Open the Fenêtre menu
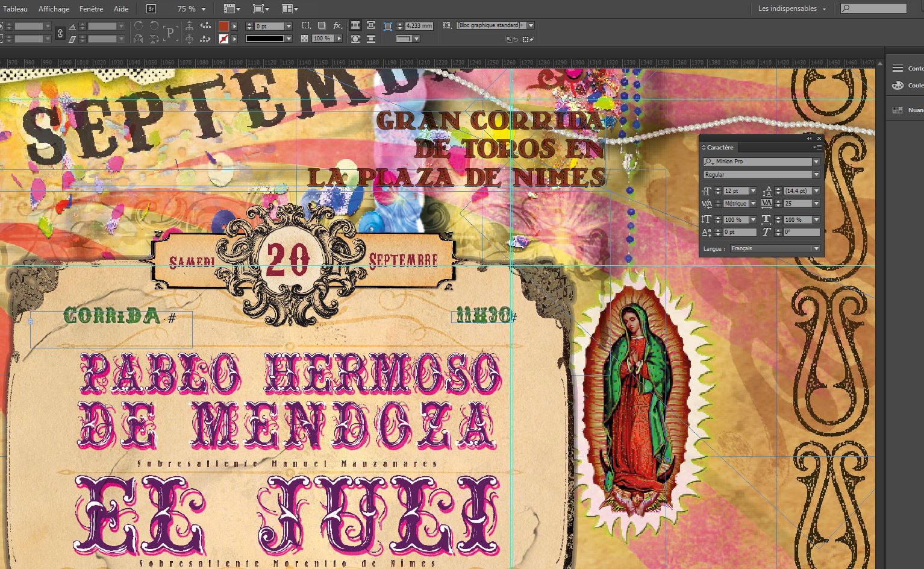 91,9
